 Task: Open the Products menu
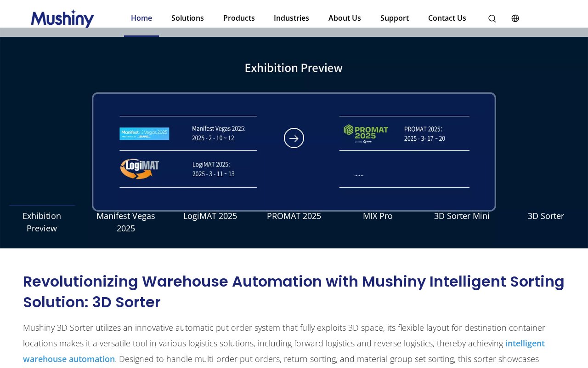tap(239, 18)
